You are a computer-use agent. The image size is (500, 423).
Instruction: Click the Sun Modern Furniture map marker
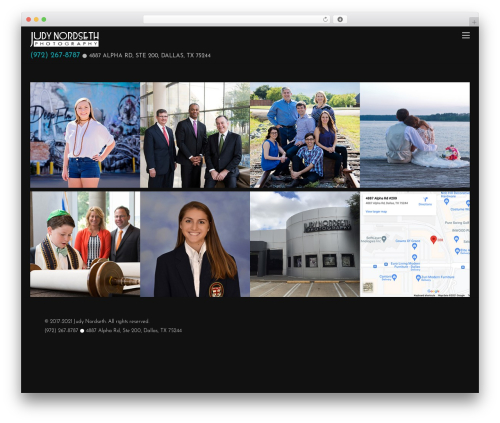[x=418, y=278]
